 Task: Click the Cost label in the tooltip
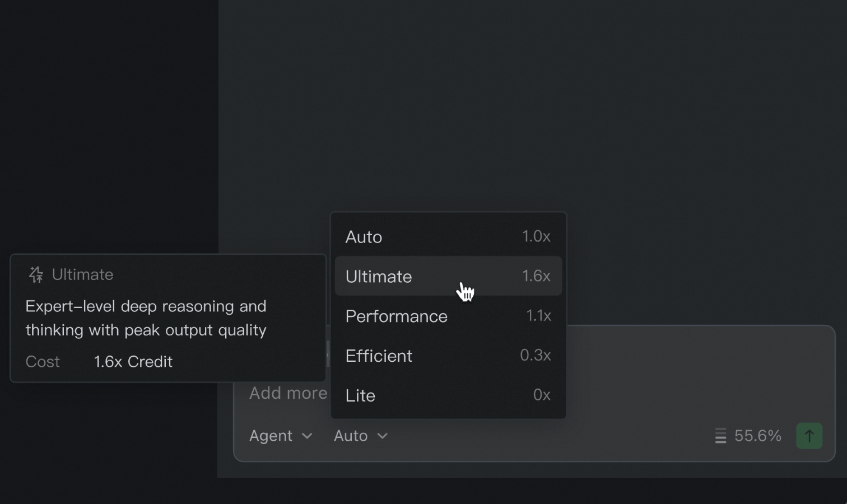(43, 362)
